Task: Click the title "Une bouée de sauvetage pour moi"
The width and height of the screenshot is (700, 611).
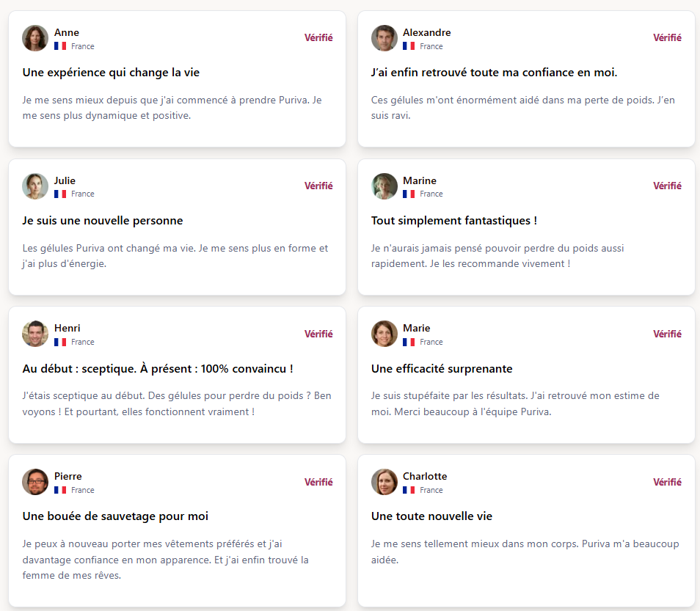Action: pyautogui.click(x=115, y=516)
